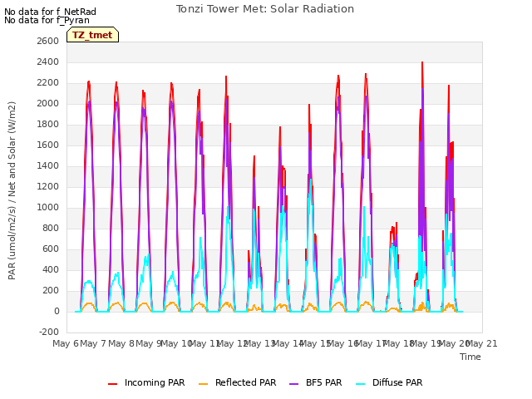Click the May 13 x-axis date label

point(259,343)
